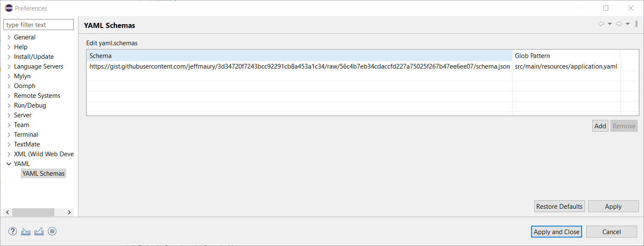Image resolution: width=644 pixels, height=246 pixels.
Task: Expand the General tree node
Action: 9,37
